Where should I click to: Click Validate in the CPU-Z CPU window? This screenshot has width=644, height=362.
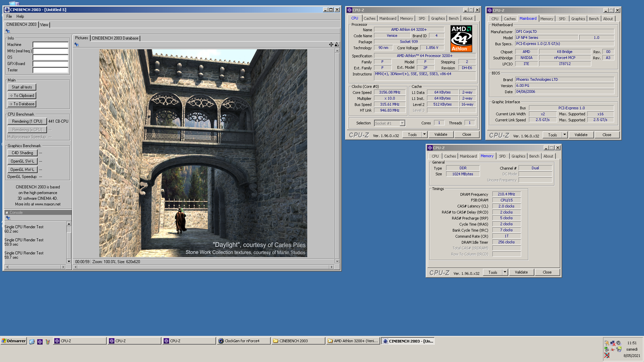coord(441,134)
